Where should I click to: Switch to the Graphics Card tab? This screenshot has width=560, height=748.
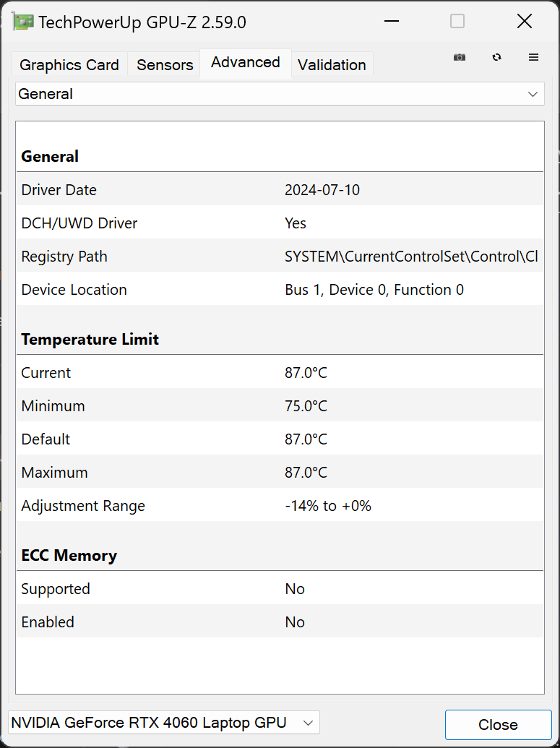(69, 64)
